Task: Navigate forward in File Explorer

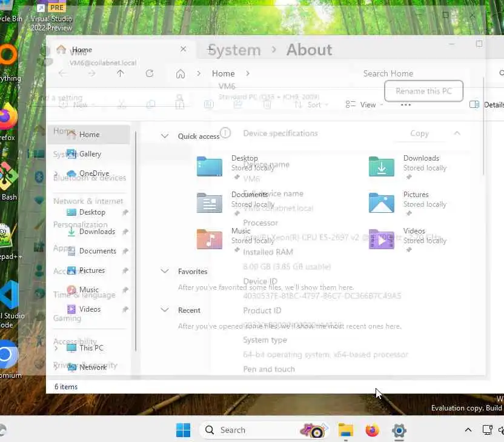Action: pos(91,73)
